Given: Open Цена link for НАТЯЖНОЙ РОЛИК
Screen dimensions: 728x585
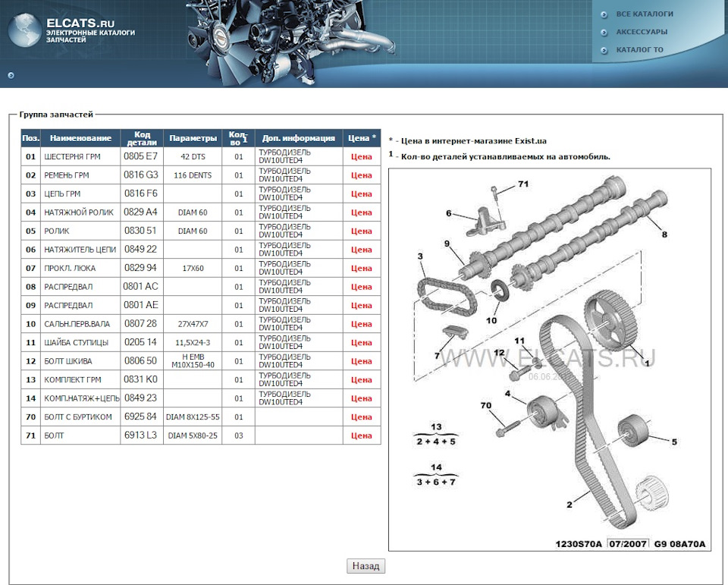Looking at the screenshot, I should (361, 212).
